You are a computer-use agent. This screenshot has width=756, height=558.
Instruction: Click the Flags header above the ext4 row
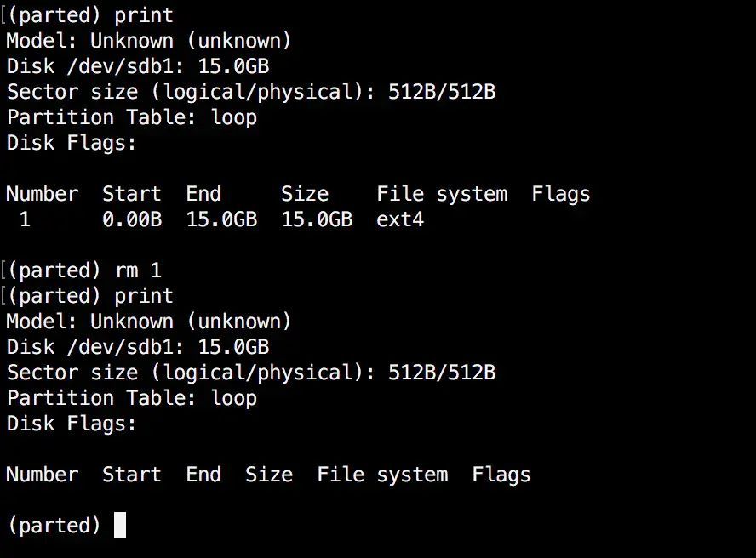[x=560, y=194]
